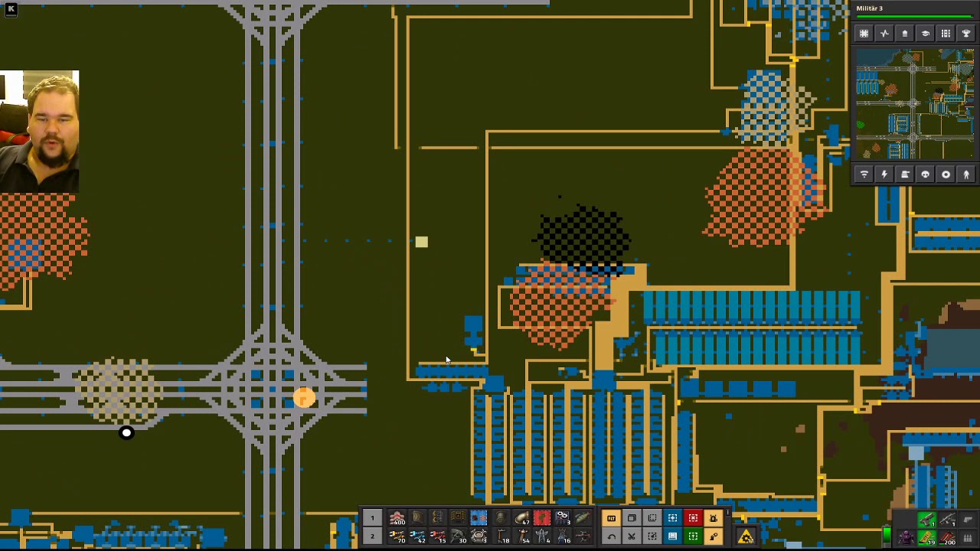Open the green upgrade planner shortcut
The image size is (980, 551).
[x=693, y=536]
